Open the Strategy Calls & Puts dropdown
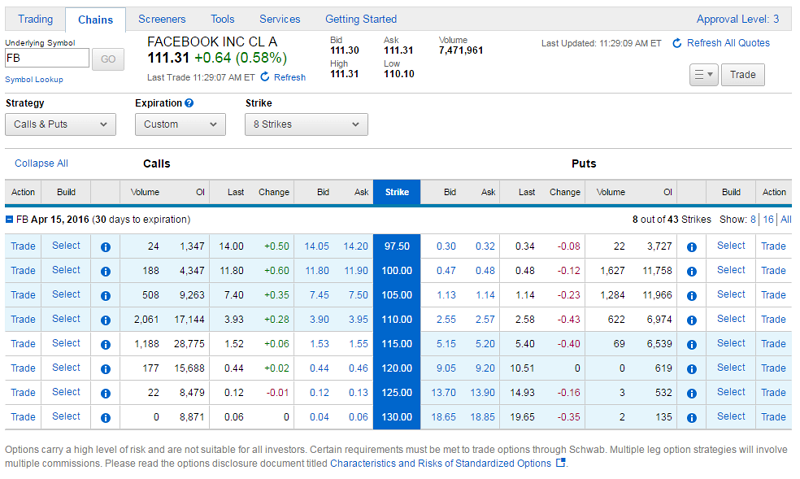Screen dimensions: 800x479 61,124
